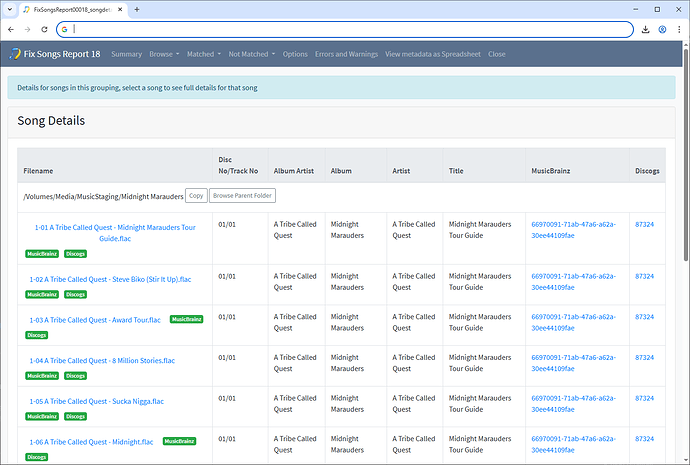Open the browser profile icon
The image size is (690, 465).
662,29
